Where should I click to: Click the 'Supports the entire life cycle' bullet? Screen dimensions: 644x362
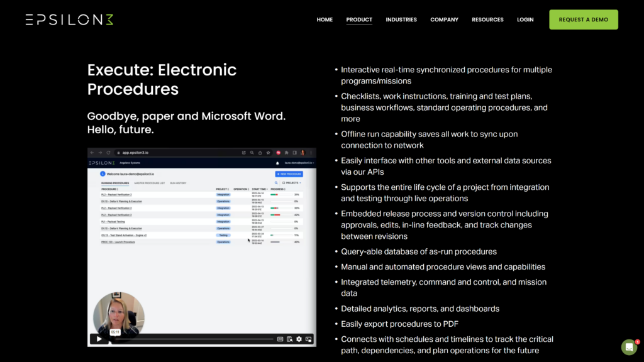(445, 193)
